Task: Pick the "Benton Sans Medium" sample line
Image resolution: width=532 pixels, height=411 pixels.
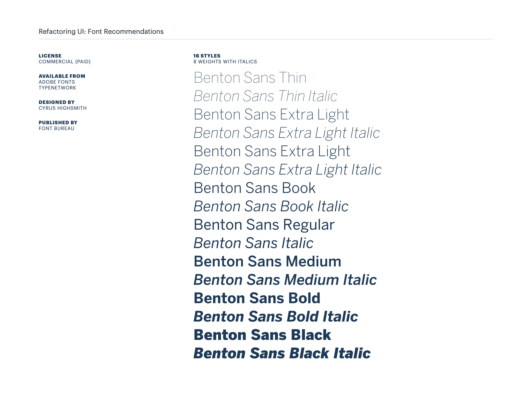Action: point(267,261)
